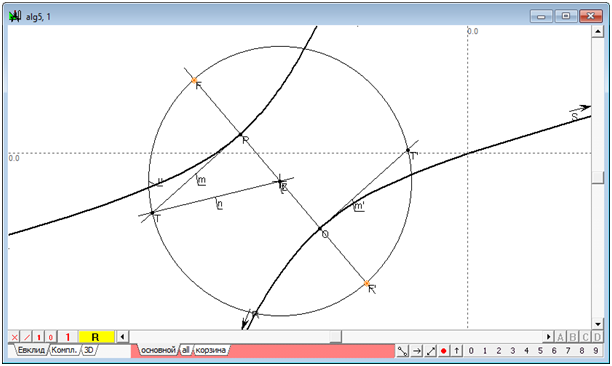
Task: Click the vertical scrollbar down arrow
Action: click(598, 323)
